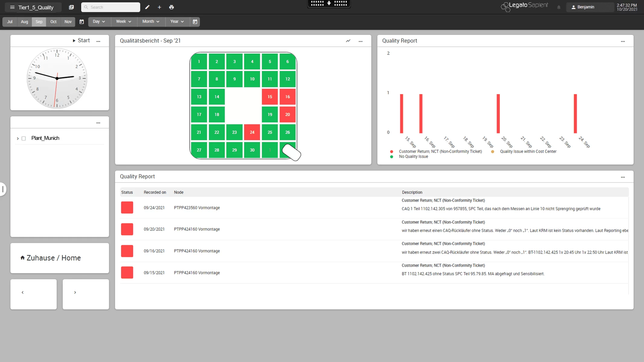
Task: Focus the Search input field
Action: [111, 7]
